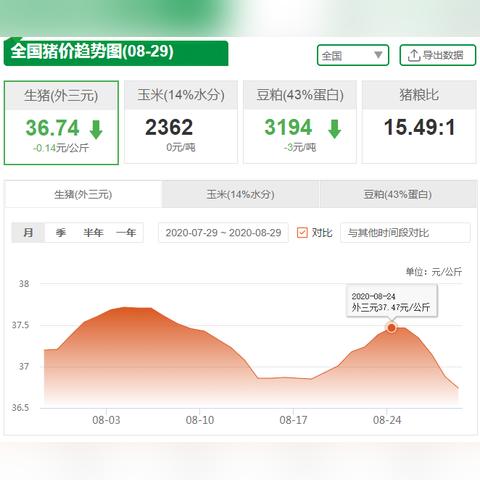
Task: Click the -3元/吨 change text
Action: [x=300, y=147]
